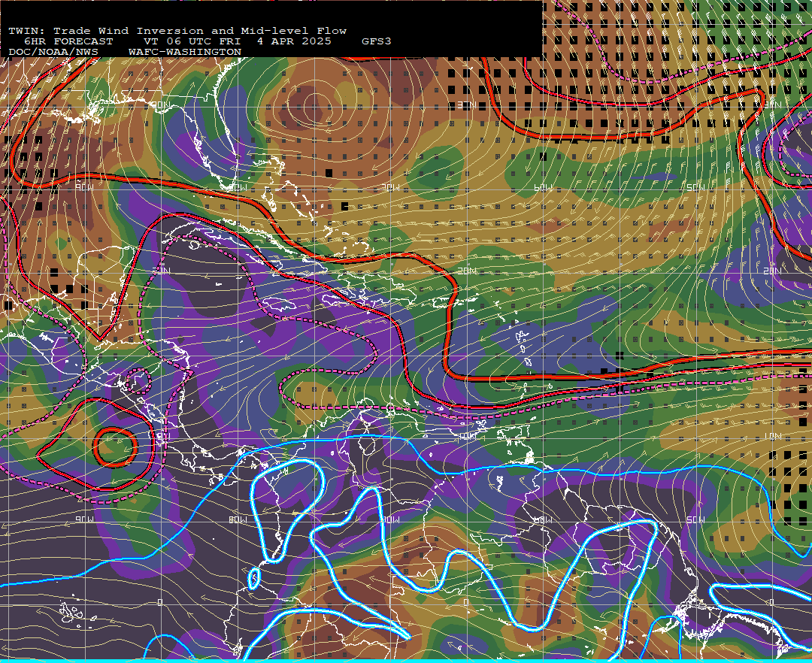Click the 20N label near the Yucatan coast
The height and width of the screenshot is (663, 812).
pos(161,270)
